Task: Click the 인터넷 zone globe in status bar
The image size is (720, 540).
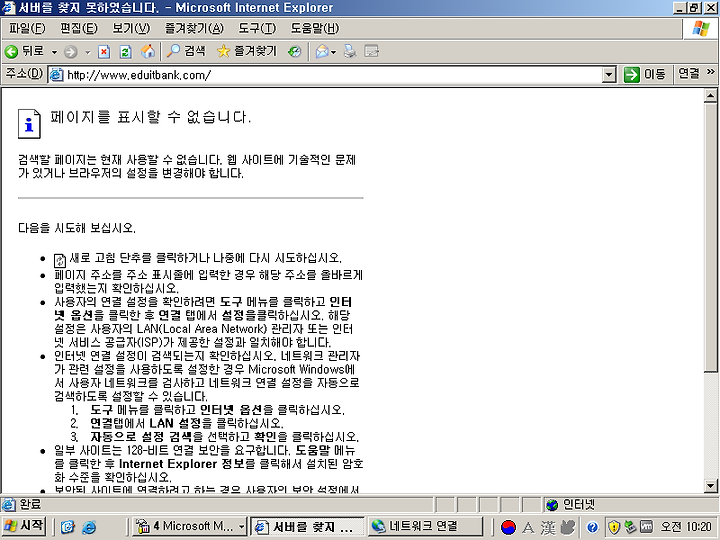Action: (552, 505)
